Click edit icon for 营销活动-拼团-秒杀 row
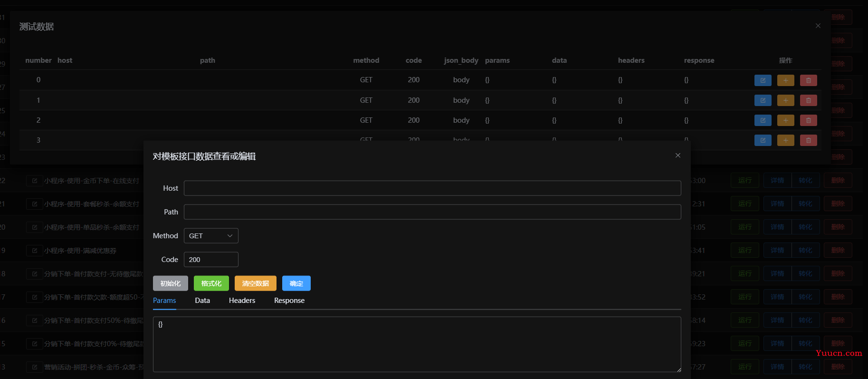The image size is (868, 379). tap(34, 367)
